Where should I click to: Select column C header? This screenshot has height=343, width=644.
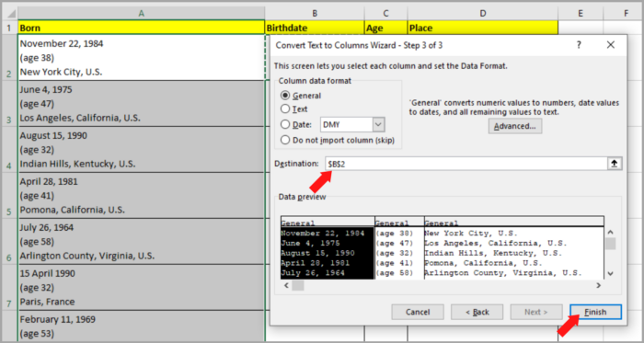tap(385, 13)
